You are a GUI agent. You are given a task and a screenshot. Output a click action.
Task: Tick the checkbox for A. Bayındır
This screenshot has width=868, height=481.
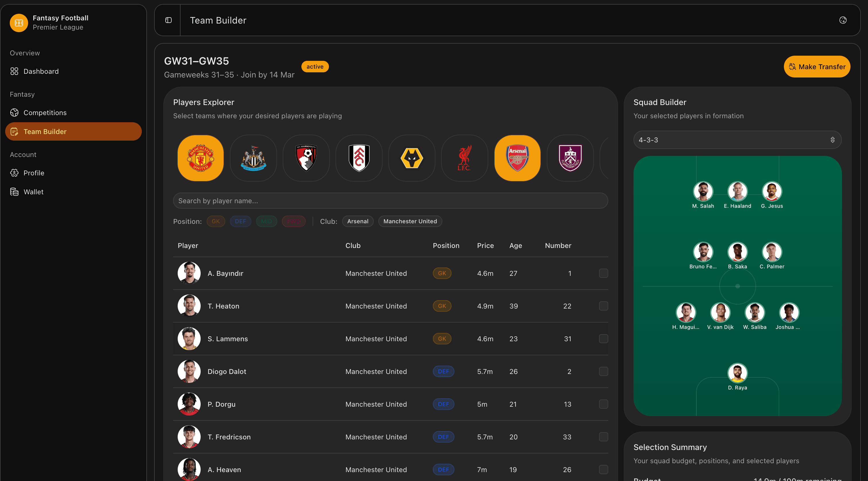603,273
